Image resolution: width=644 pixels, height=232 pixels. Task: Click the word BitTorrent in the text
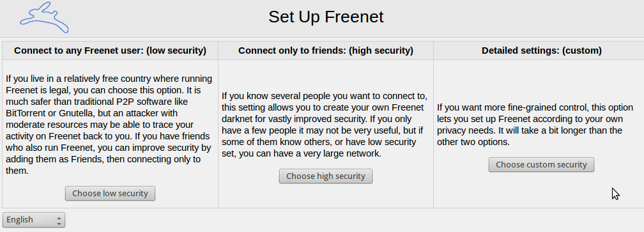[26, 113]
